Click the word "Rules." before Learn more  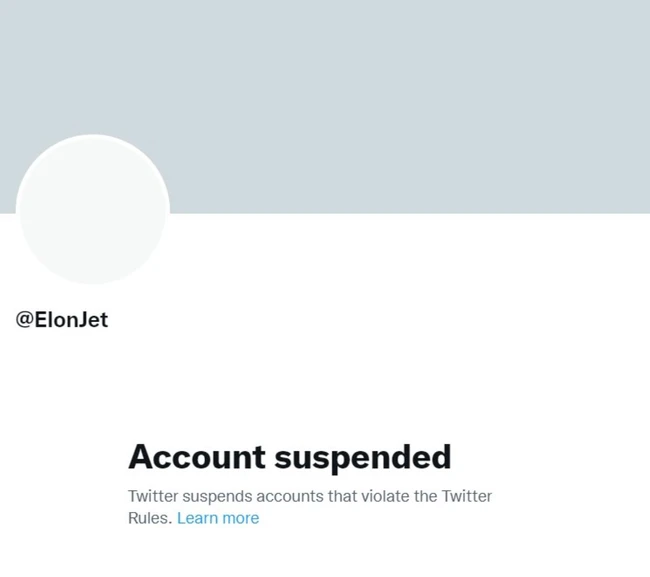pos(150,518)
